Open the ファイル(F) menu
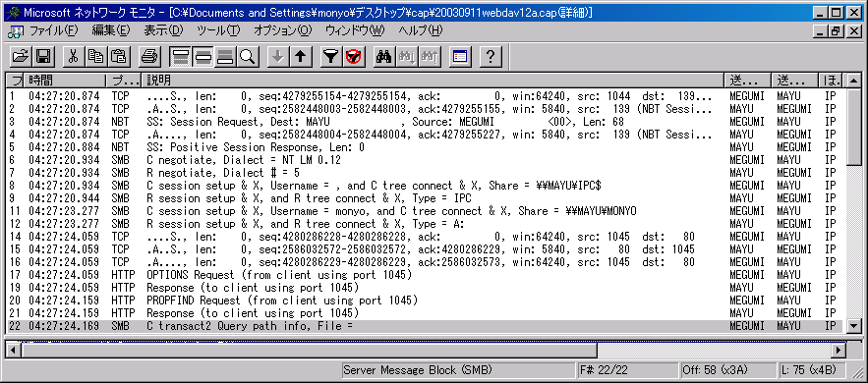This screenshot has height=383, width=868. click(54, 31)
